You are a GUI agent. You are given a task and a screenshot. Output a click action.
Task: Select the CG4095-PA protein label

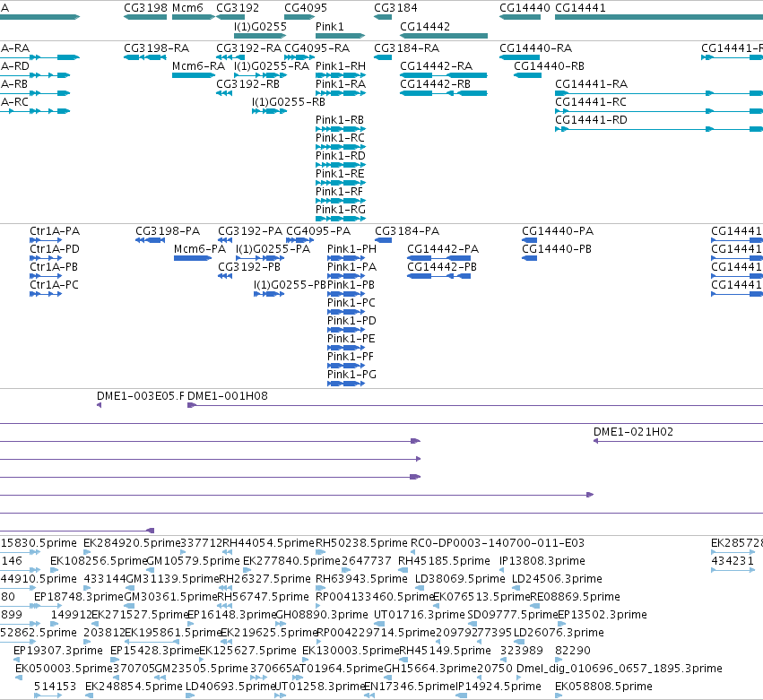(x=318, y=231)
